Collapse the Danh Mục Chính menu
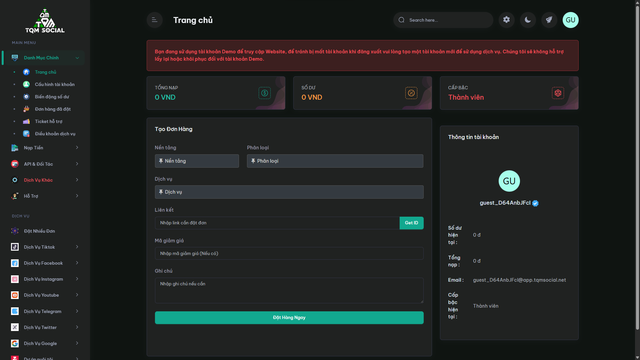Viewport: 640px width, 360px height. pyautogui.click(x=77, y=58)
